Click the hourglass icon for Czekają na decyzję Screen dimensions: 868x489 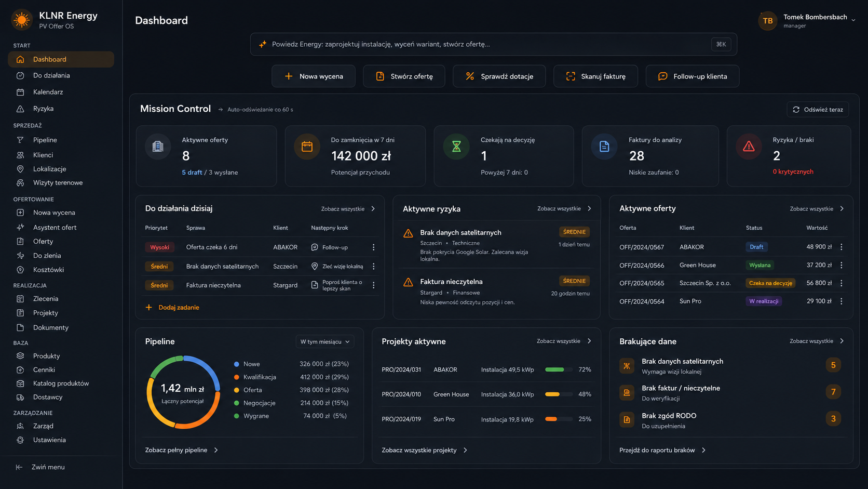click(x=456, y=147)
